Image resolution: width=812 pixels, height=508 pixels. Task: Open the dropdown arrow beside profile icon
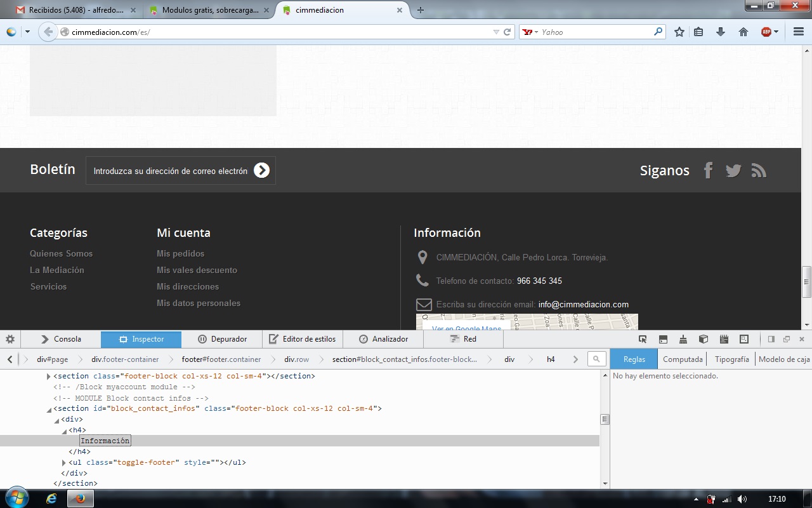point(27,32)
